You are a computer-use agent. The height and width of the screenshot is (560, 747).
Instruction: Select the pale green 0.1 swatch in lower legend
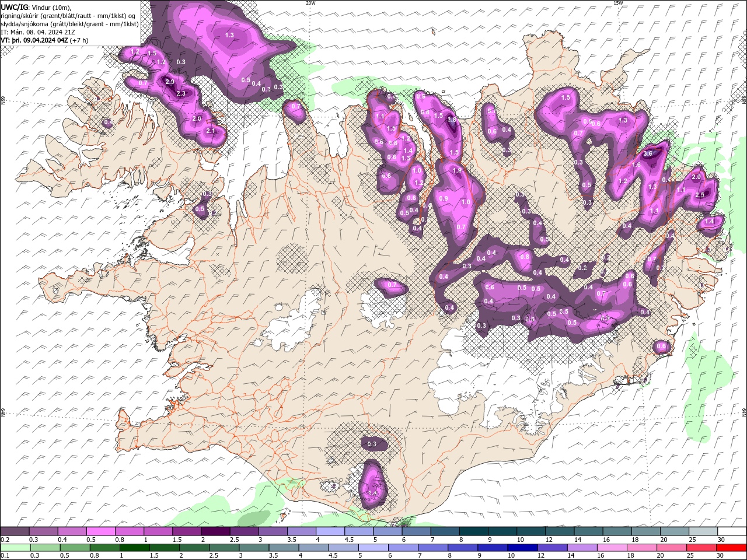(x=15, y=548)
